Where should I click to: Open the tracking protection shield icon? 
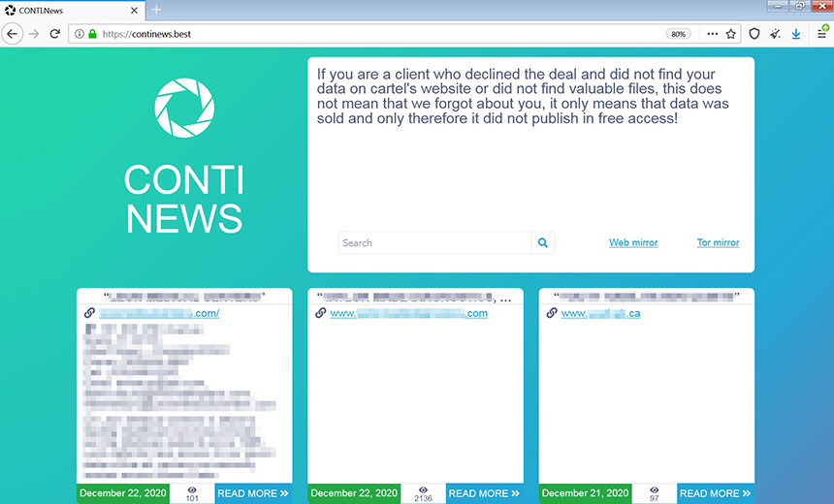point(754,34)
